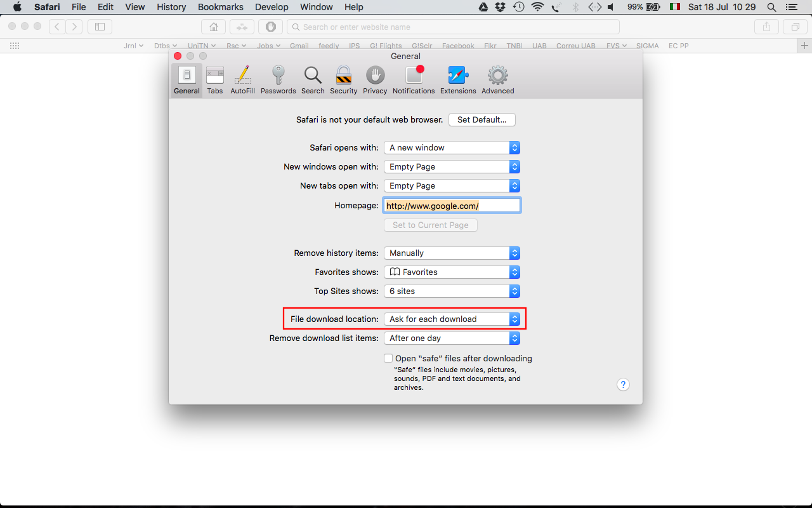This screenshot has height=508, width=812.
Task: Open Top Sites grid icon in favorites bar
Action: 15,46
